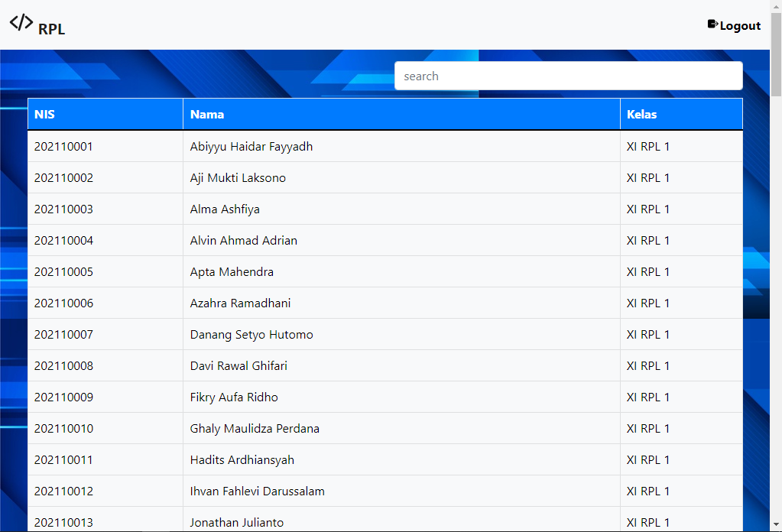Select name Ihvan Fahlevi Darussalam

pyautogui.click(x=258, y=492)
